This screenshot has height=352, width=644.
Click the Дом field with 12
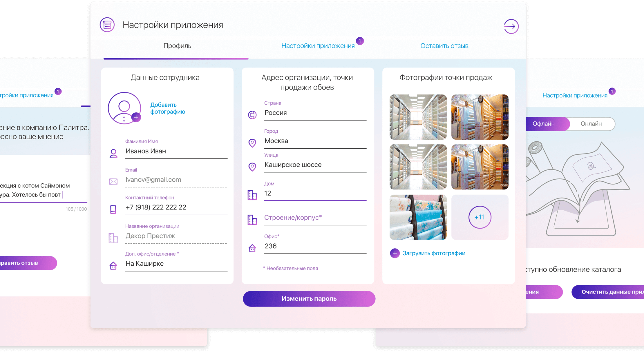click(x=315, y=193)
